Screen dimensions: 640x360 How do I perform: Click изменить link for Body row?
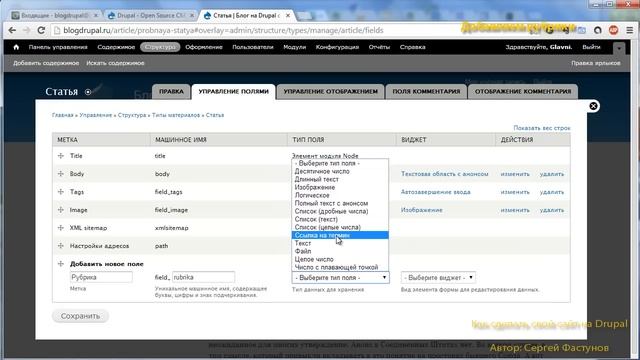515,174
